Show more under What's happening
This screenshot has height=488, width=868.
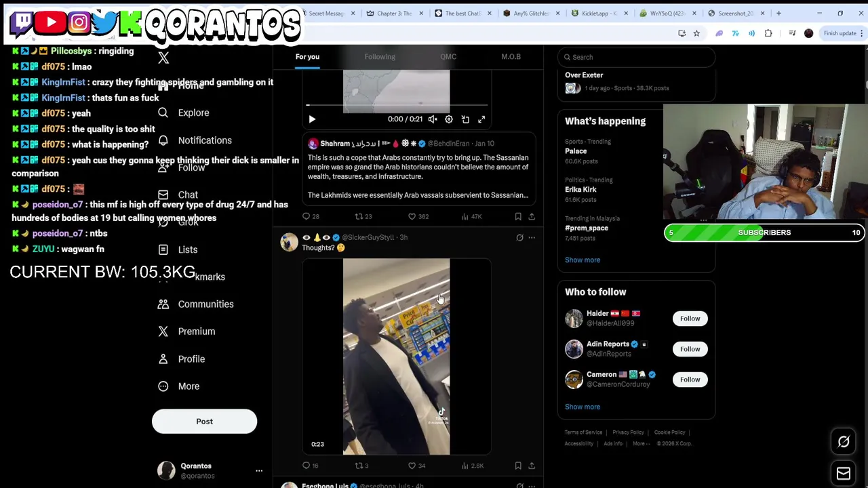tap(583, 260)
